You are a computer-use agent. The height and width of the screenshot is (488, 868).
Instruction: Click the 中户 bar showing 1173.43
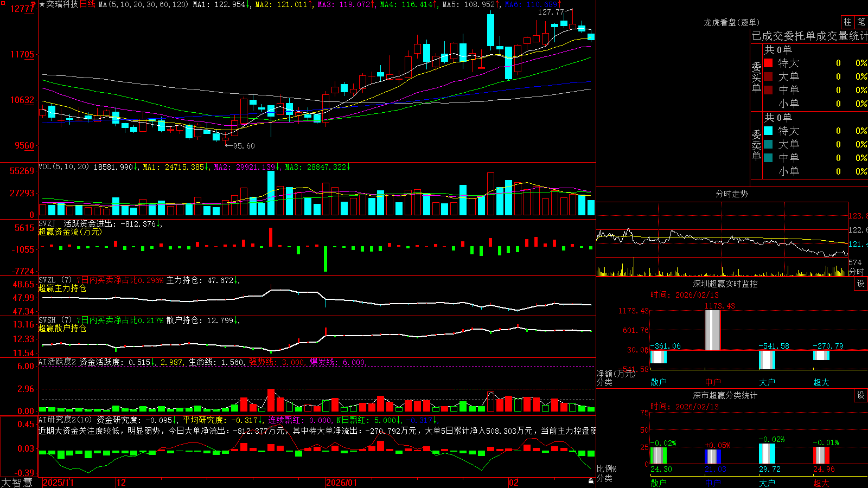pyautogui.click(x=712, y=330)
